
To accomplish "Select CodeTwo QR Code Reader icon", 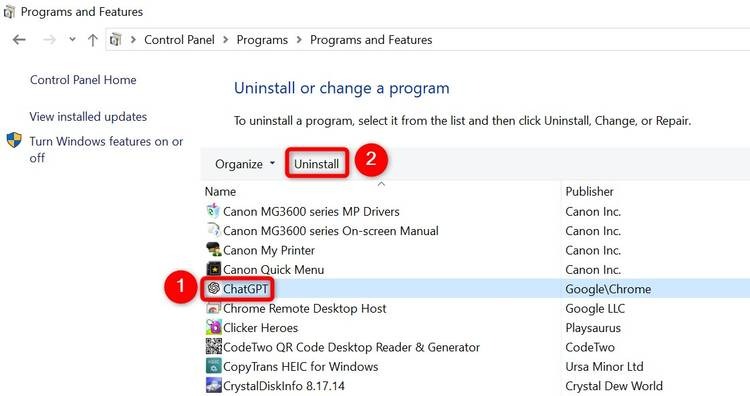I will [x=213, y=347].
